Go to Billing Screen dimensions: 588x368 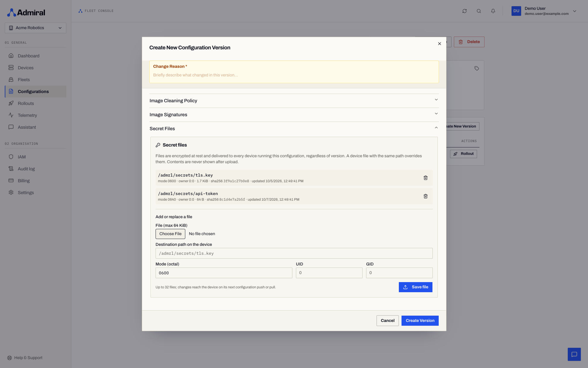35,181
